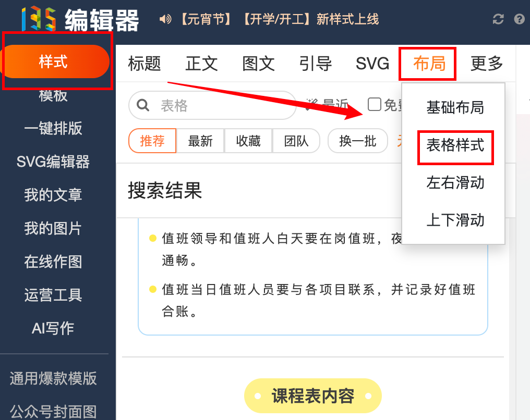Click the refresh icon in header
This screenshot has width=530, height=420.
click(x=498, y=19)
